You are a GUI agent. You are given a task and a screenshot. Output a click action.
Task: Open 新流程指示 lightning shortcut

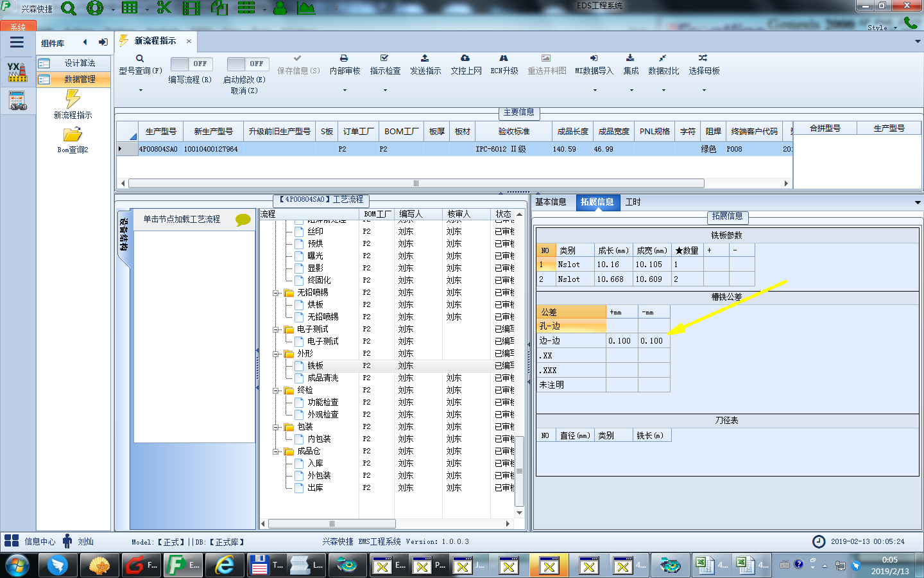pyautogui.click(x=73, y=105)
